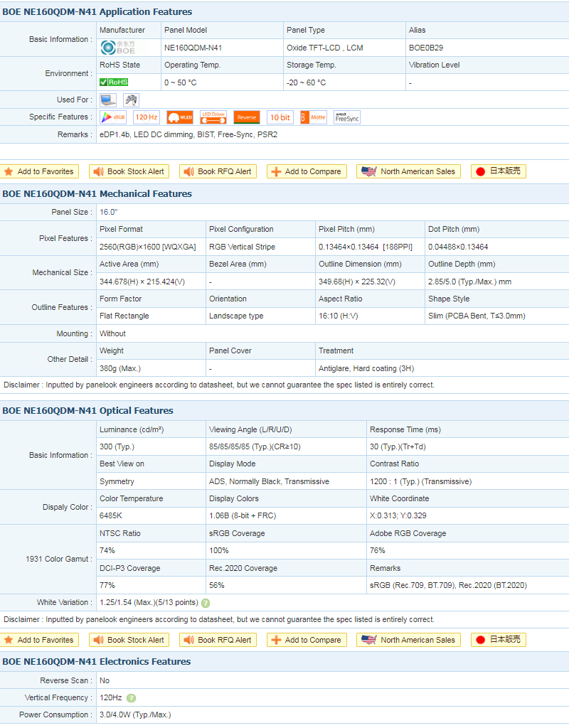Click the LED Driver feature badge

click(213, 117)
